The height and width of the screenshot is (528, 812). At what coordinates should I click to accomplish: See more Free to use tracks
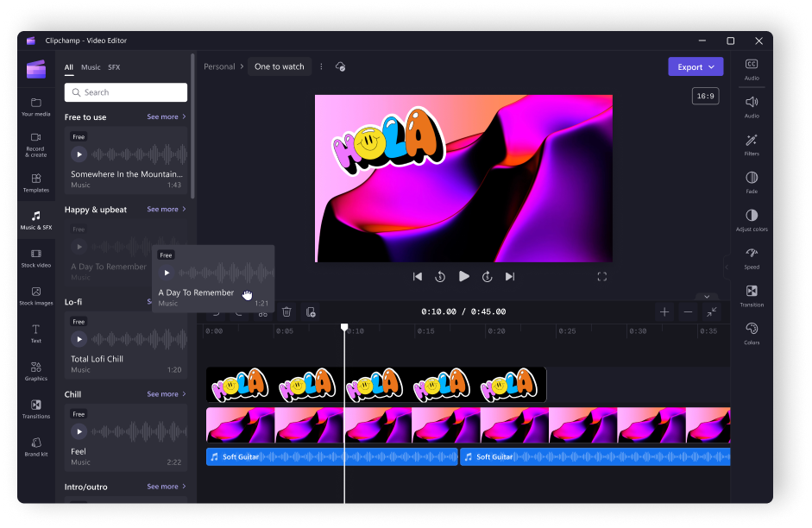click(167, 117)
